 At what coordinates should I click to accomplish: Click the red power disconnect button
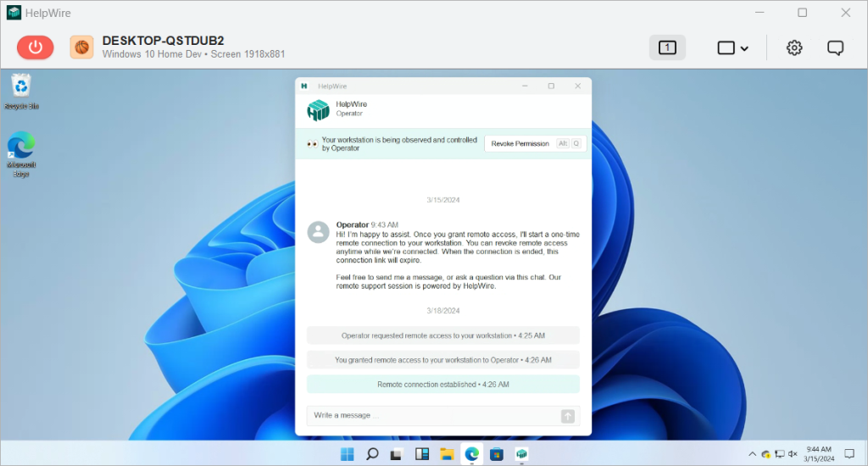(x=35, y=47)
